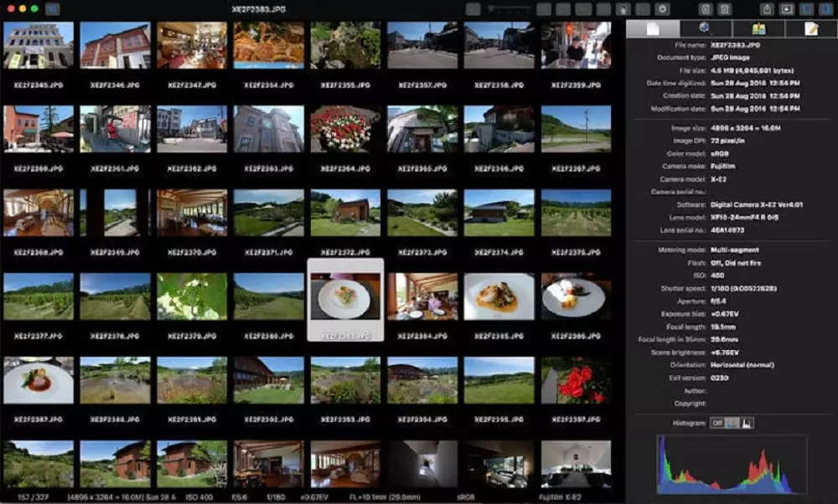Click filename label XE2F2394.JPG
The image size is (838, 504).
click(x=422, y=419)
